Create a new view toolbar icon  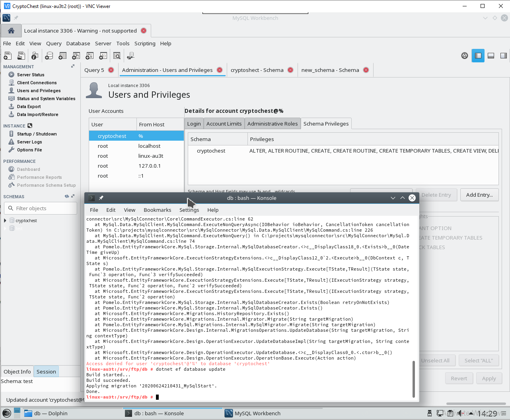pos(76,56)
